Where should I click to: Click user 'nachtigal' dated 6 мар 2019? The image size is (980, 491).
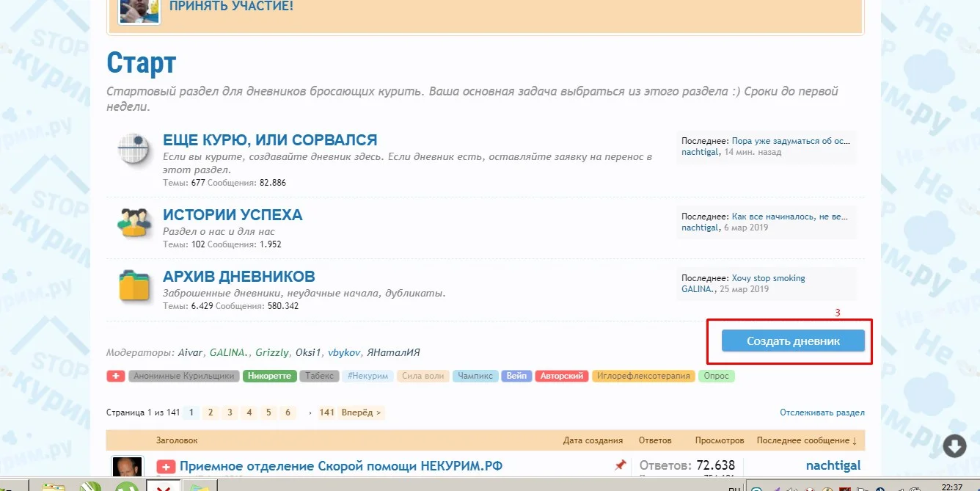[x=700, y=228]
